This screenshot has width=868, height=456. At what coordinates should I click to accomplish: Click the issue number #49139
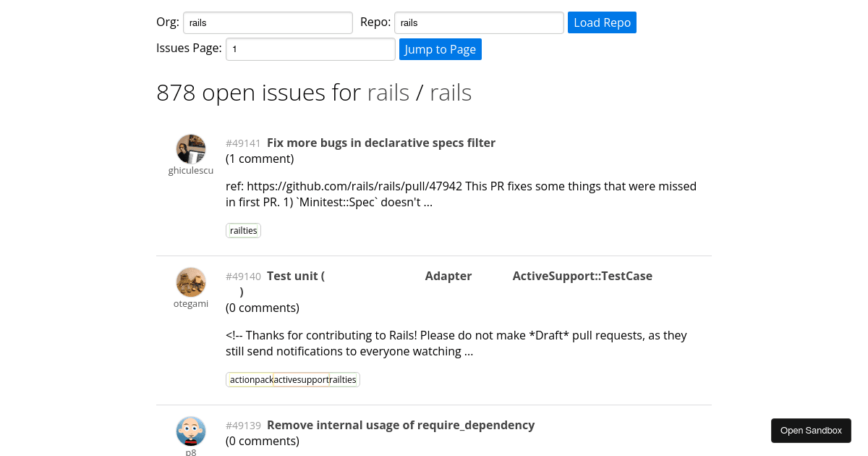click(x=243, y=425)
